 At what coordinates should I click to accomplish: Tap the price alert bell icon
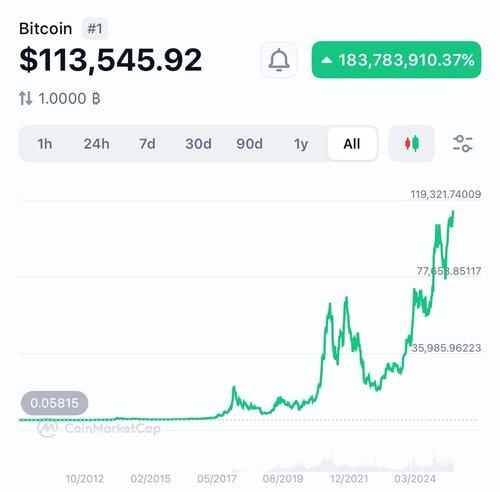tap(279, 60)
